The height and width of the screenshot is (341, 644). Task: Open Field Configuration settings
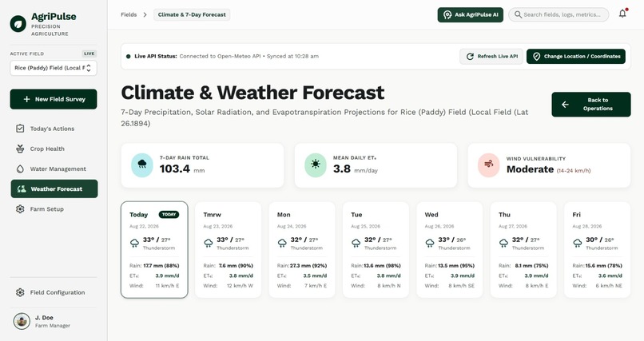point(54,292)
